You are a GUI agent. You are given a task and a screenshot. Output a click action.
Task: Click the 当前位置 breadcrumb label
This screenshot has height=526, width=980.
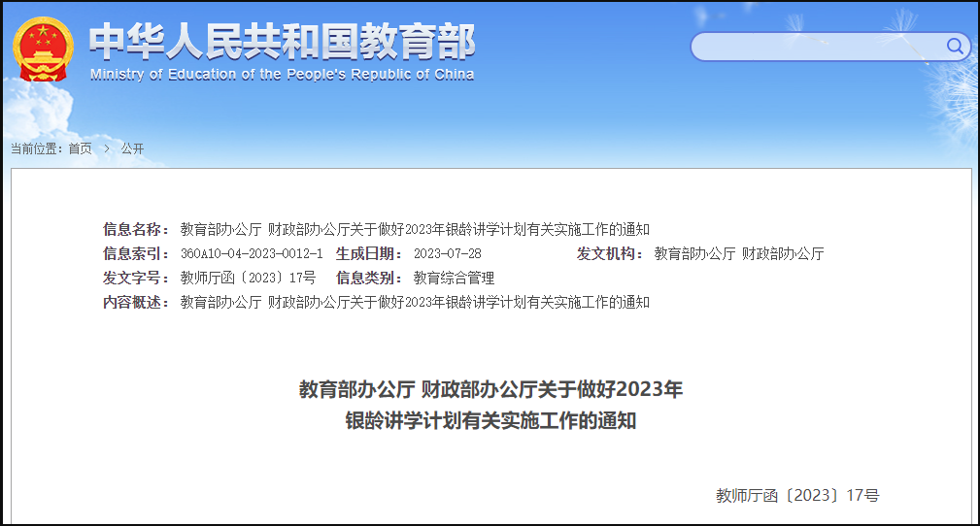pos(36,148)
